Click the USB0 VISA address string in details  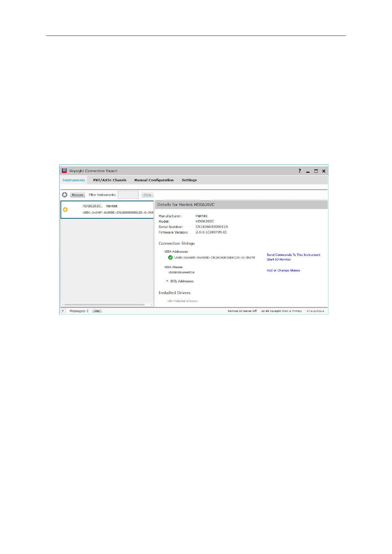tap(215, 258)
